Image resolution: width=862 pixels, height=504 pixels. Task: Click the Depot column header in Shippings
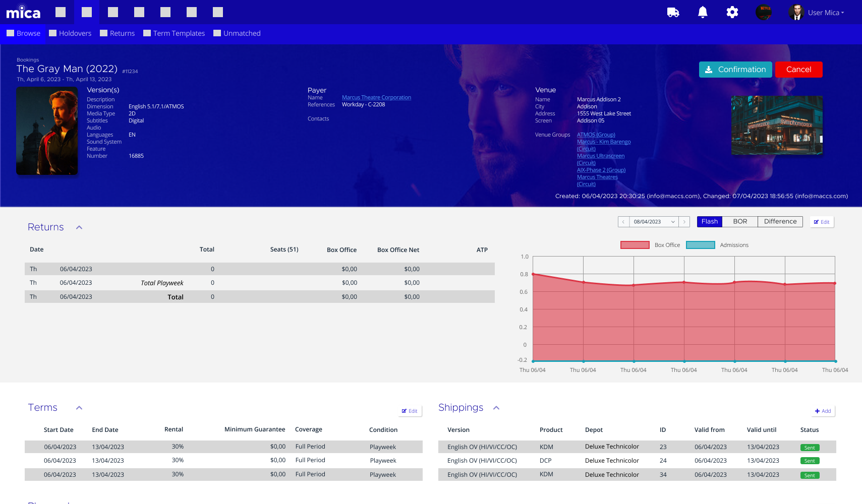click(x=594, y=430)
